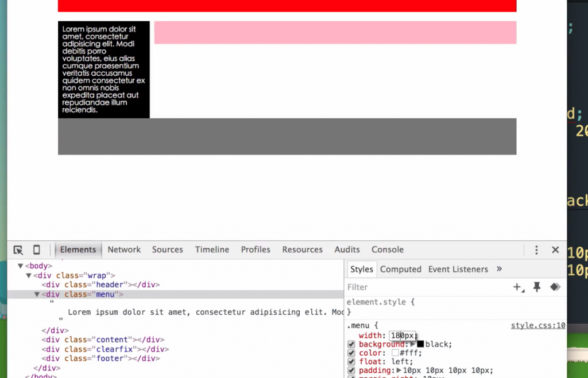Click the .menu selector in Styles

click(x=358, y=326)
